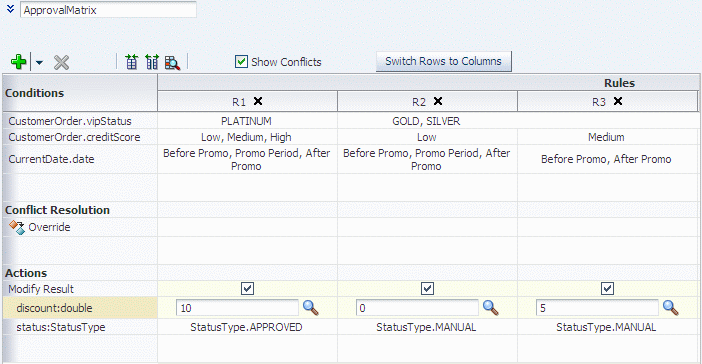This screenshot has width=702, height=364.
Task: Toggle Modify Result checkbox for R3
Action: click(x=608, y=288)
